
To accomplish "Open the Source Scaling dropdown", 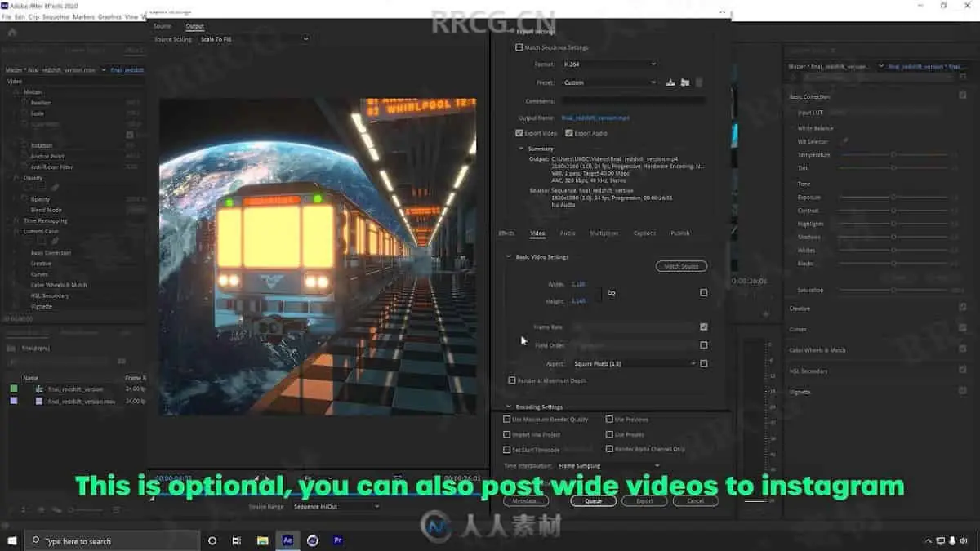I will pyautogui.click(x=254, y=38).
